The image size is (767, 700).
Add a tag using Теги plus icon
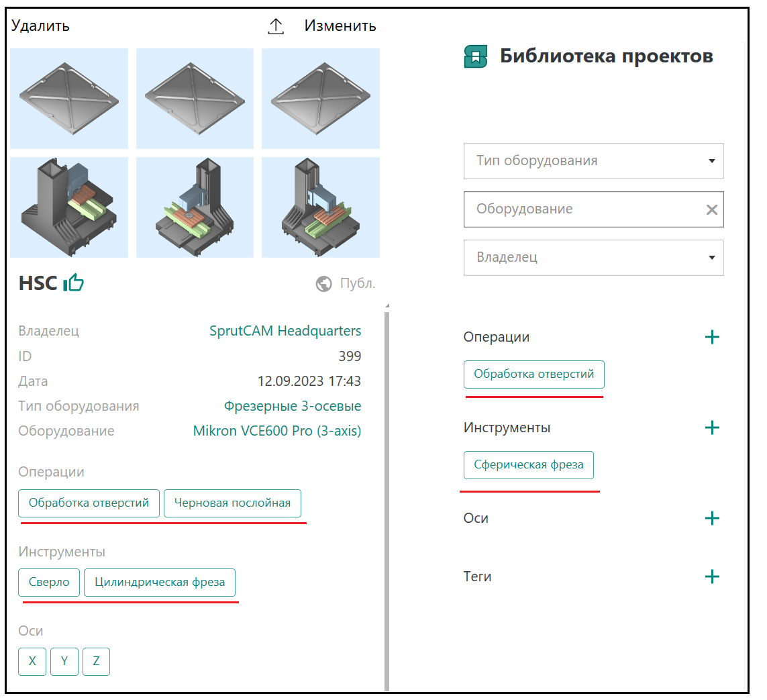[712, 577]
